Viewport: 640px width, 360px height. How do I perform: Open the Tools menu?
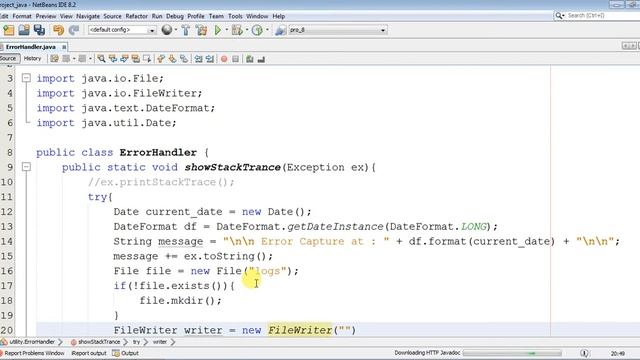click(235, 16)
